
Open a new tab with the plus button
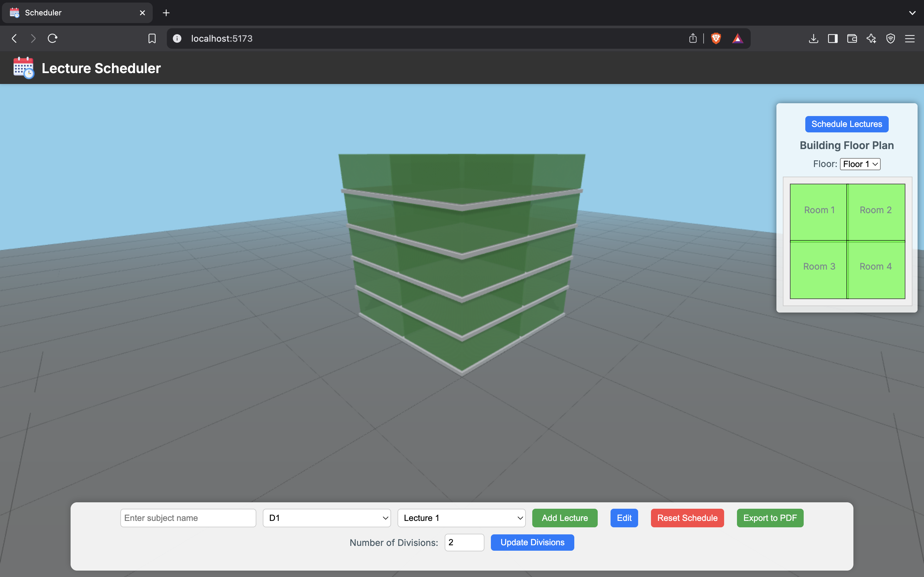[166, 13]
